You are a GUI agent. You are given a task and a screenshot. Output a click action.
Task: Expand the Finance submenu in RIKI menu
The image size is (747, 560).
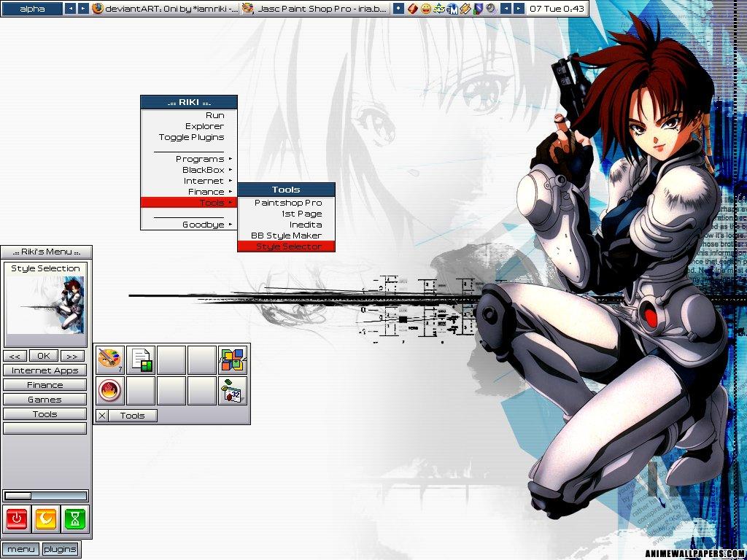(189, 192)
